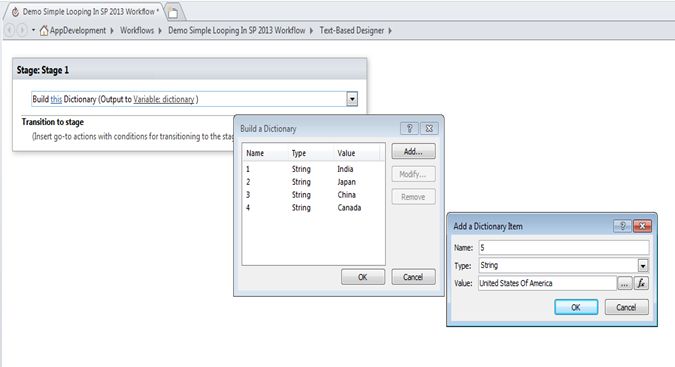The width and height of the screenshot is (675, 367).
Task: Close the Build a Dictionary dialog
Action: click(x=429, y=128)
